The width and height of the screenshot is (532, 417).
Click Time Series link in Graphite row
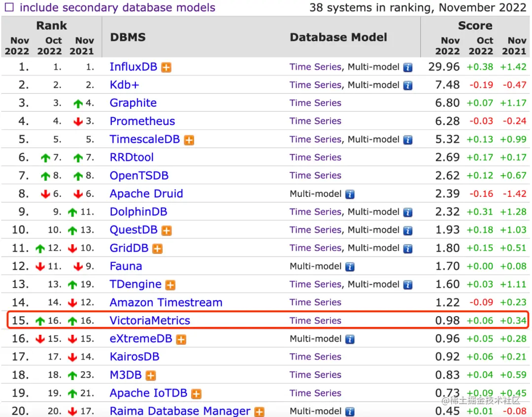point(315,103)
